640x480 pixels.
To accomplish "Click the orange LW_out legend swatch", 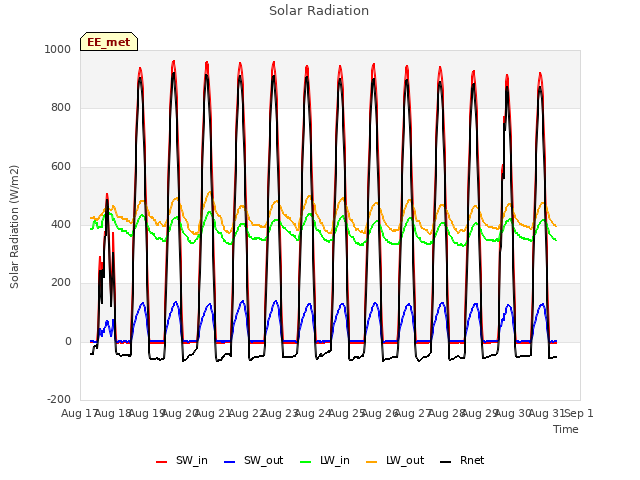I will coord(372,462).
